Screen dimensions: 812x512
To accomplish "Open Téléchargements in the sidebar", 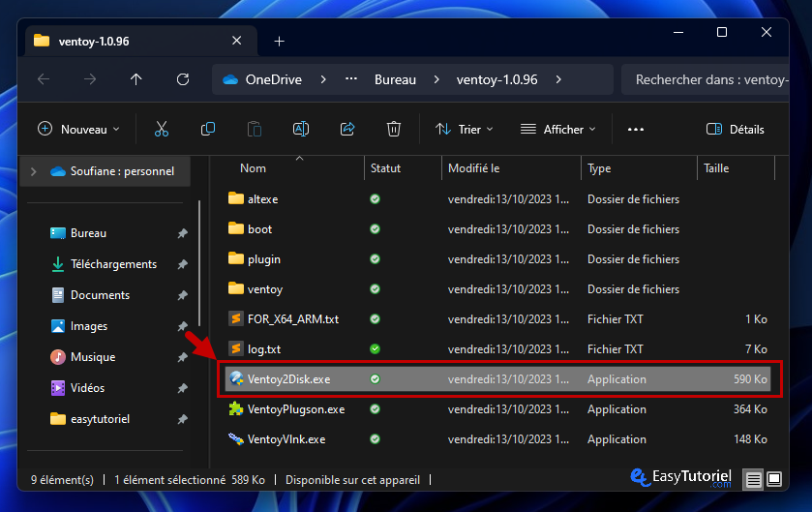I will [x=113, y=264].
